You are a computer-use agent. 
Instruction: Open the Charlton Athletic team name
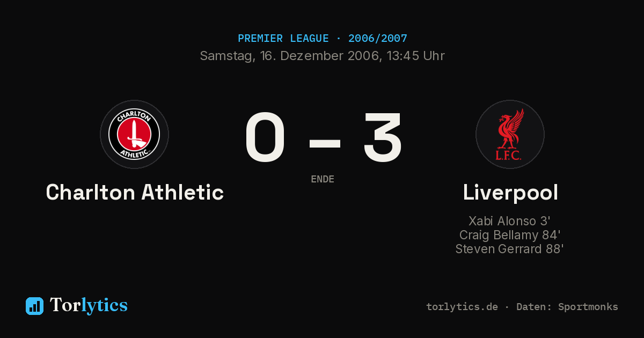click(135, 192)
